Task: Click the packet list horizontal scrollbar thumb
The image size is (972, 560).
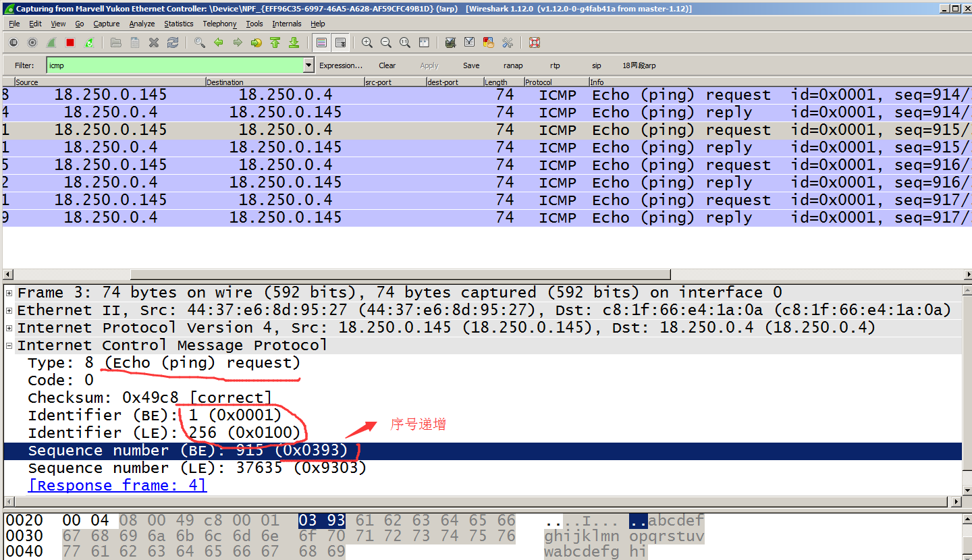Action: [x=400, y=275]
